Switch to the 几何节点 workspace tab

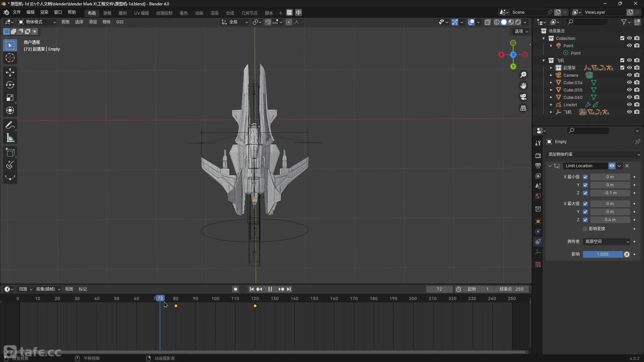250,13
